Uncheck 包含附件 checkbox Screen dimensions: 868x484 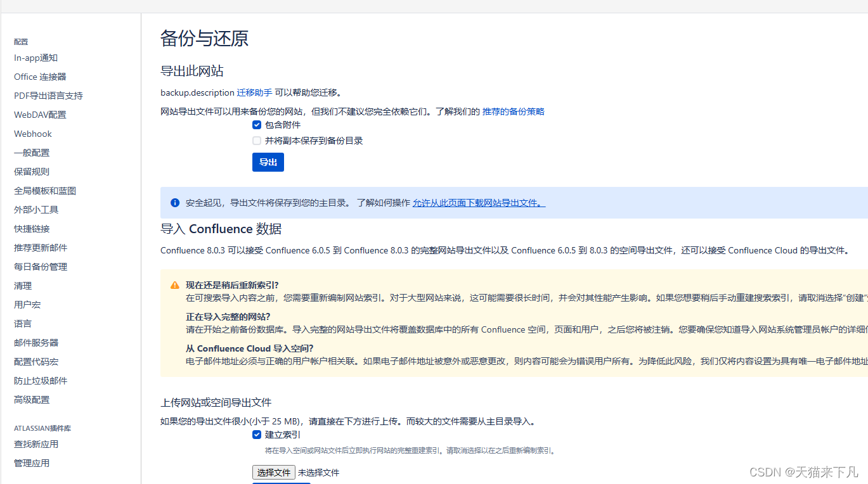[257, 125]
